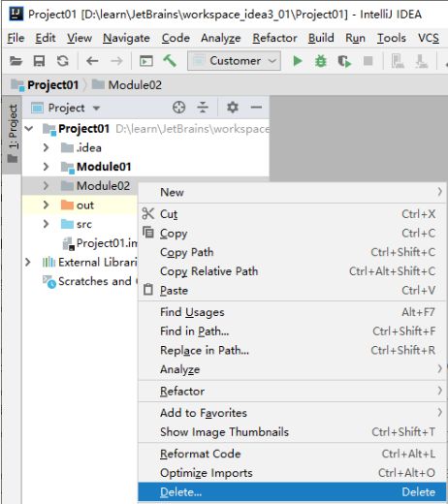The image size is (448, 504).
Task: Open the File menu
Action: click(16, 38)
